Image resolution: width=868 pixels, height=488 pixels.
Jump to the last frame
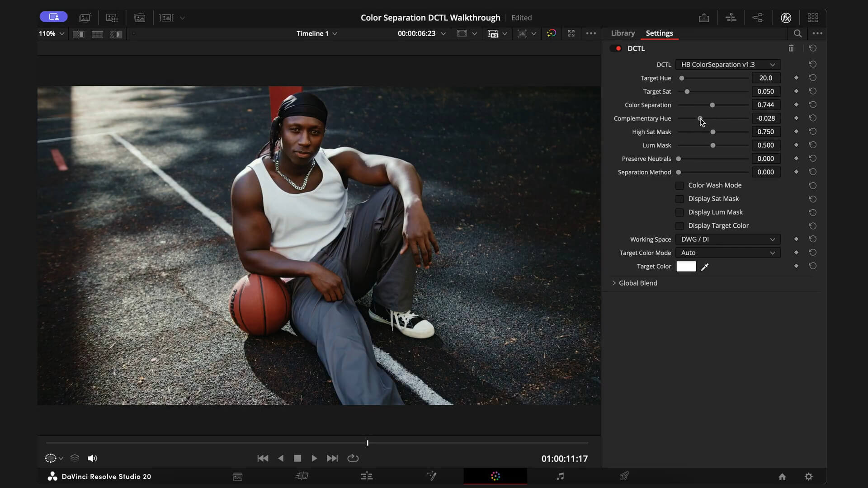pos(332,458)
